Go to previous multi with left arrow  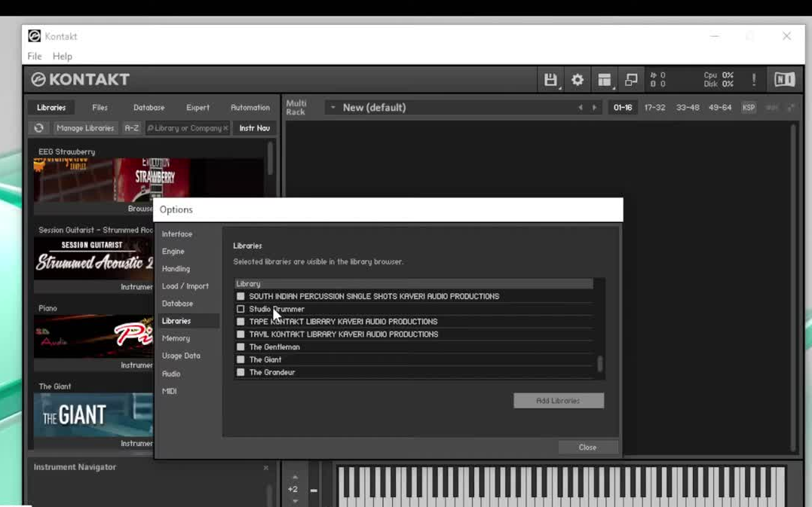pos(580,108)
